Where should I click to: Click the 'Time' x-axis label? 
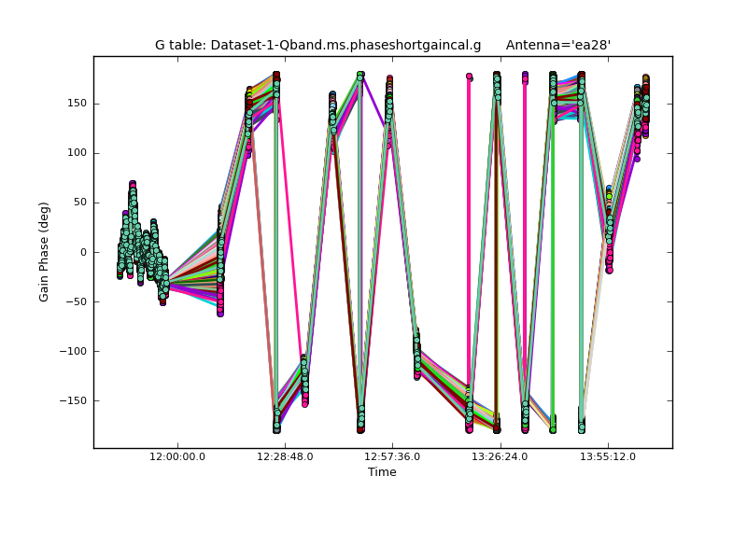coord(382,472)
